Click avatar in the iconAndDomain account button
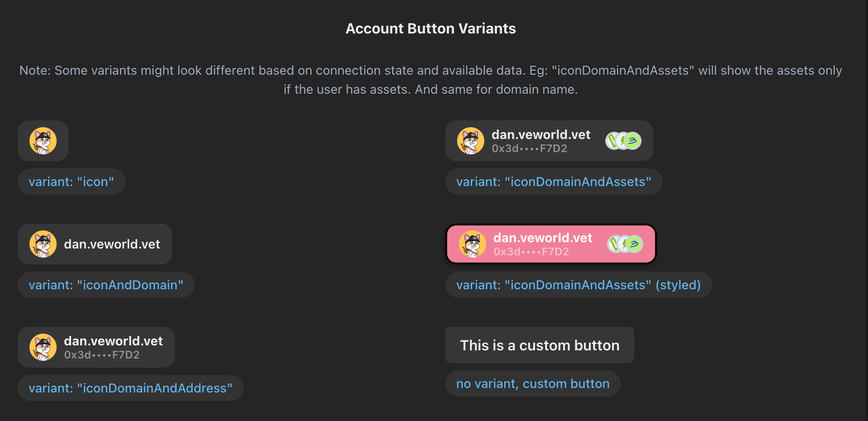 (43, 244)
